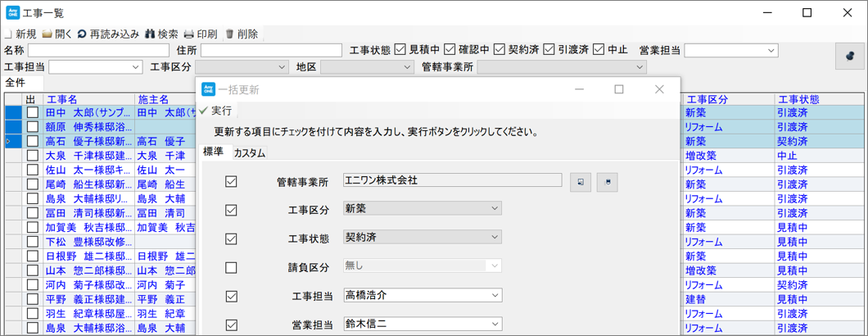The height and width of the screenshot is (336, 868).
Task: Uncheck the 中止 status filter
Action: pyautogui.click(x=598, y=49)
